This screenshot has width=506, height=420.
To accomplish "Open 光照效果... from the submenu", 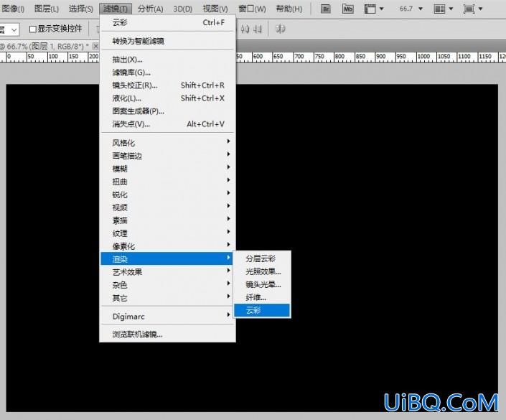I will (262, 271).
